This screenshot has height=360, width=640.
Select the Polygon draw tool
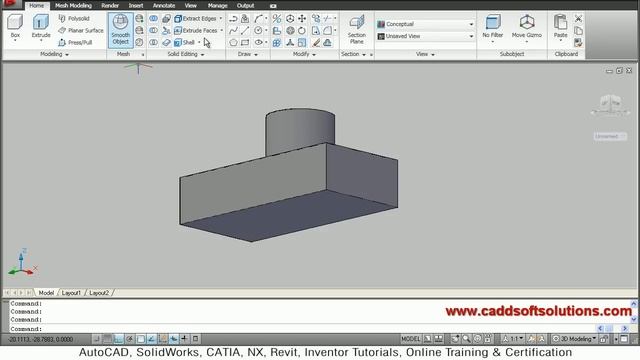233,42
